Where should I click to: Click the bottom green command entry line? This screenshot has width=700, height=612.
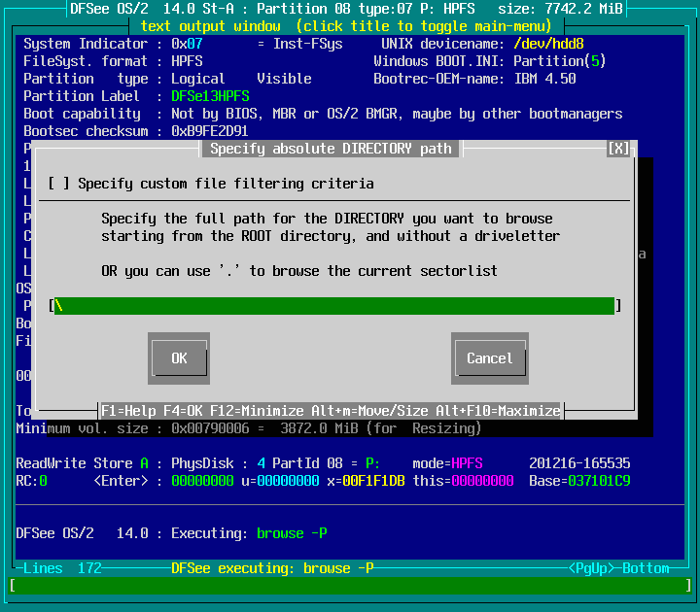pyautogui.click(x=350, y=586)
